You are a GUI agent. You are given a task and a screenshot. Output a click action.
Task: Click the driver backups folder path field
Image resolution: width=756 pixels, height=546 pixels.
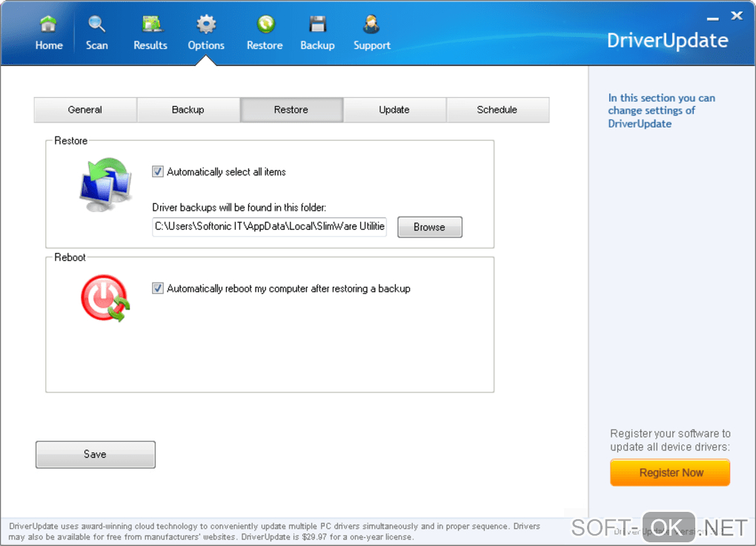click(270, 227)
